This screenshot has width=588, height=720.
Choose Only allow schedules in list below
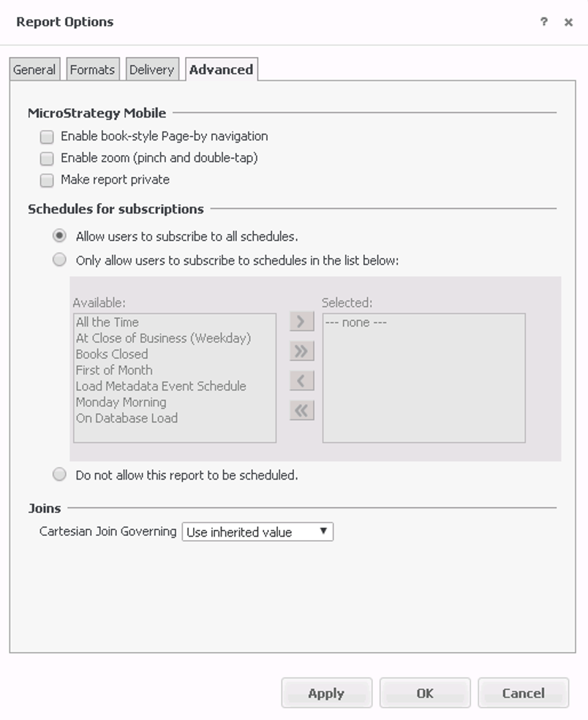(x=59, y=259)
